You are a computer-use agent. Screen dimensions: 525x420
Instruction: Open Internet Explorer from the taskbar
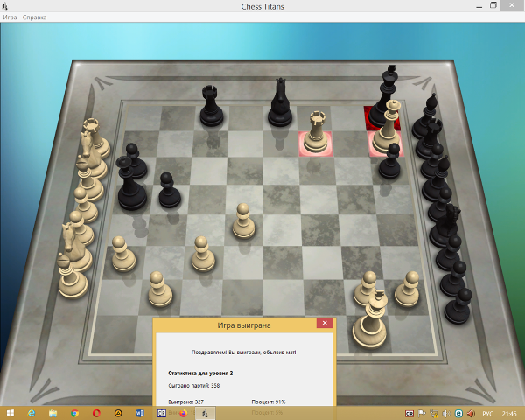tap(31, 413)
